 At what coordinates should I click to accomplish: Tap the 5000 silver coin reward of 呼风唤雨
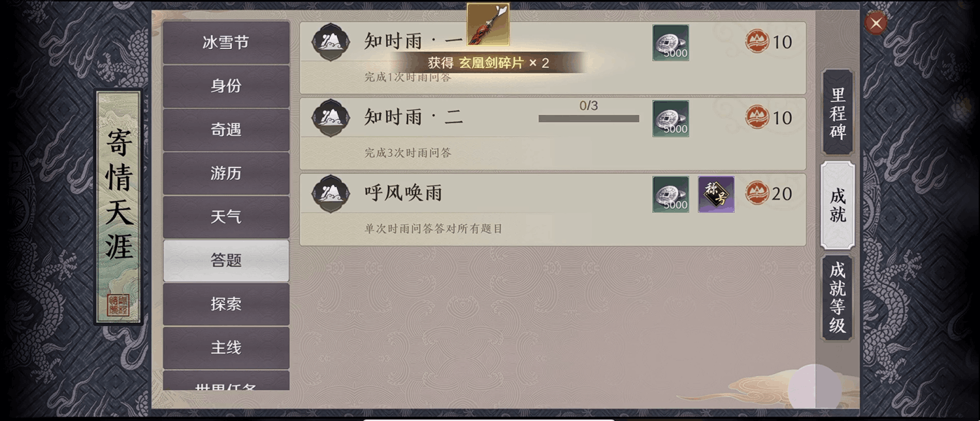point(670,194)
